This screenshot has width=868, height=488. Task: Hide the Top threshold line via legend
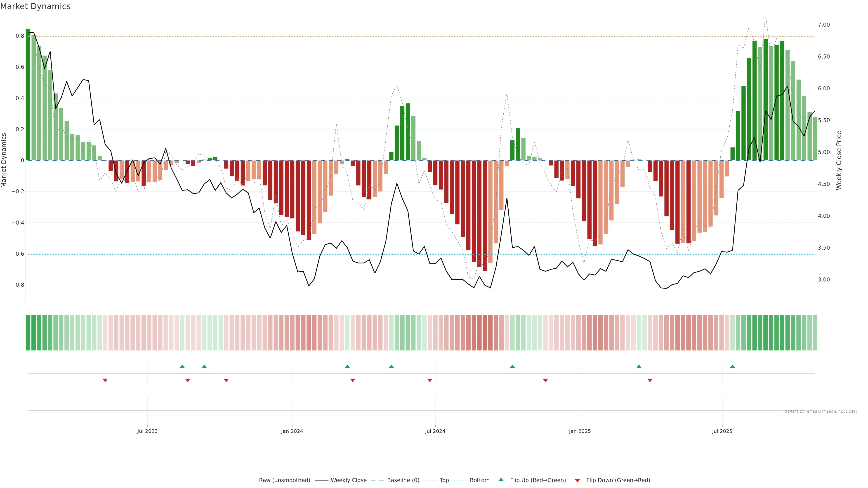(444, 480)
